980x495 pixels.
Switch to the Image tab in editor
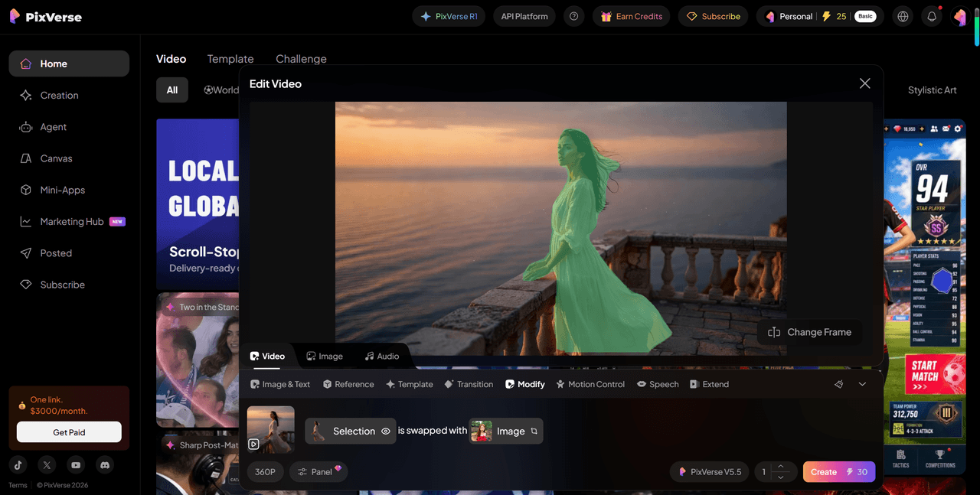tap(325, 357)
